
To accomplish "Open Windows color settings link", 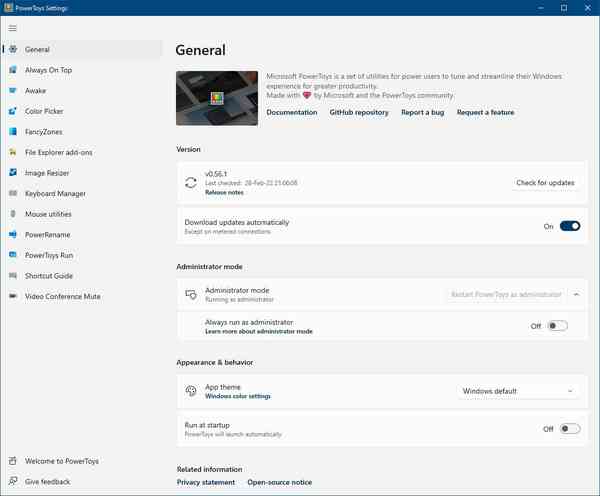I will pos(238,397).
